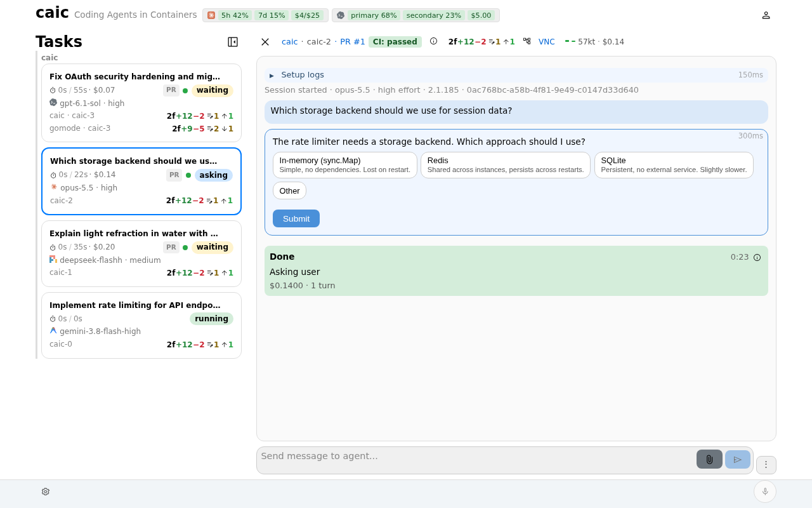
Task: Open the user account icon
Action: point(766,15)
